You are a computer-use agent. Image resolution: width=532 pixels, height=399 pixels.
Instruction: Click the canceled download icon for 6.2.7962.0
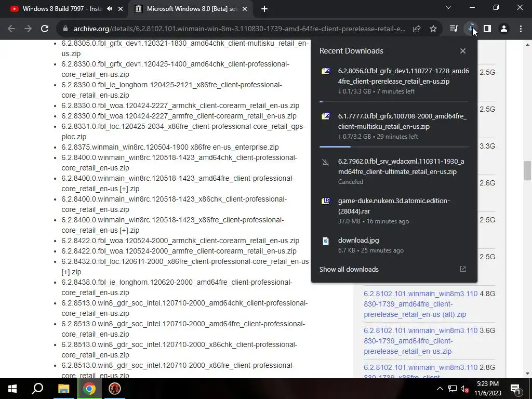pos(325,162)
